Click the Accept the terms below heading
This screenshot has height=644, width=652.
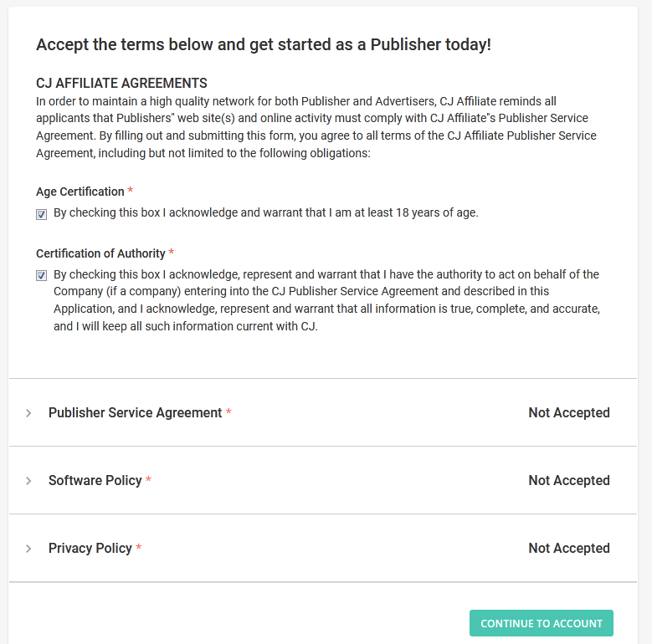point(263,45)
